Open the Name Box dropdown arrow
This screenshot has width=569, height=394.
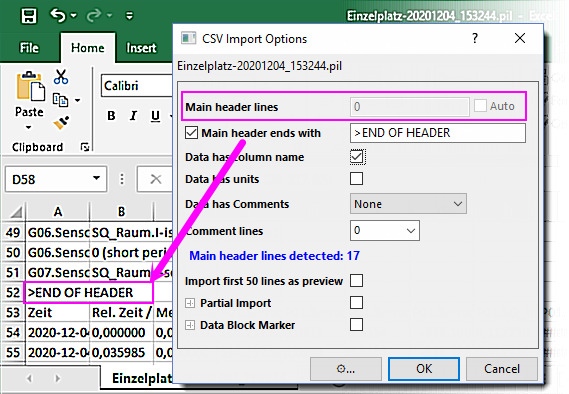(x=97, y=178)
